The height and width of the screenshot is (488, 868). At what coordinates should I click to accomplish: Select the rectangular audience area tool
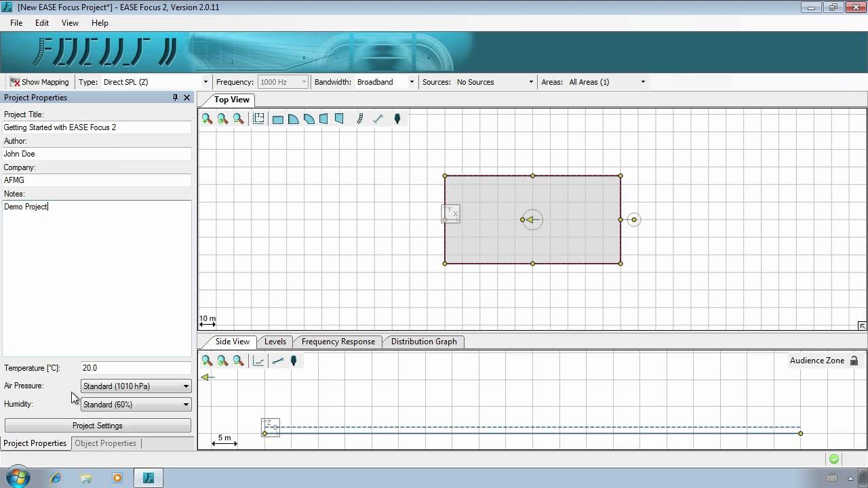tap(278, 119)
